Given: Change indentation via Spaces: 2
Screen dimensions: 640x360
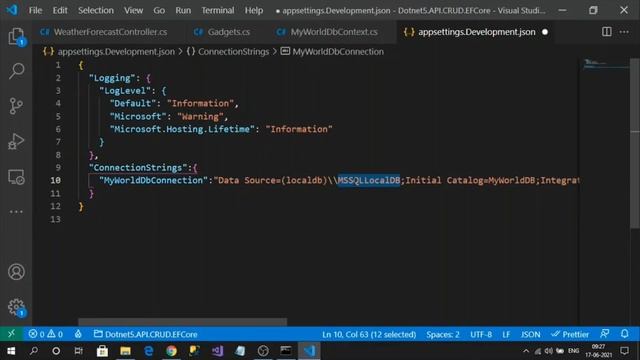Looking at the screenshot, I should tap(443, 334).
